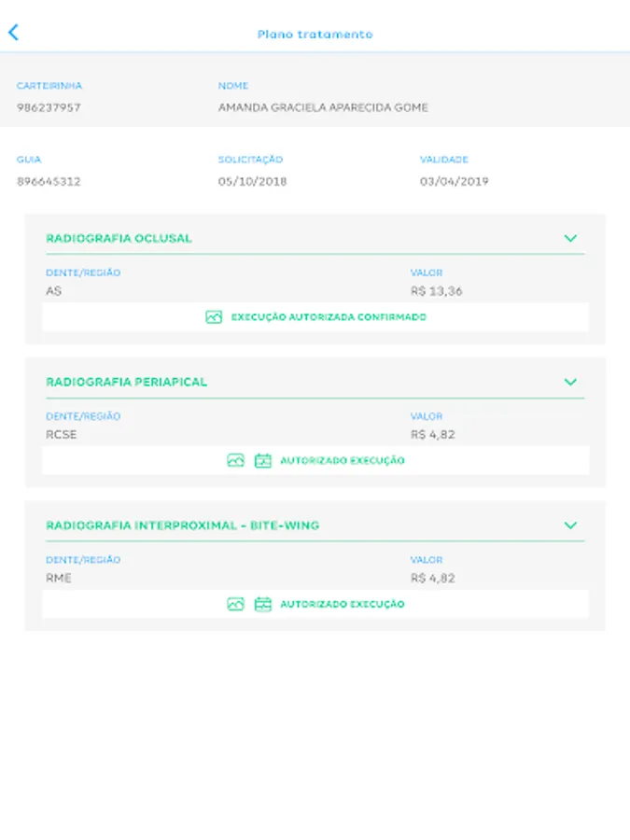Viewport: 630px width, 840px height.
Task: Select Execução Autorizada Confirmado status
Action: tap(329, 317)
